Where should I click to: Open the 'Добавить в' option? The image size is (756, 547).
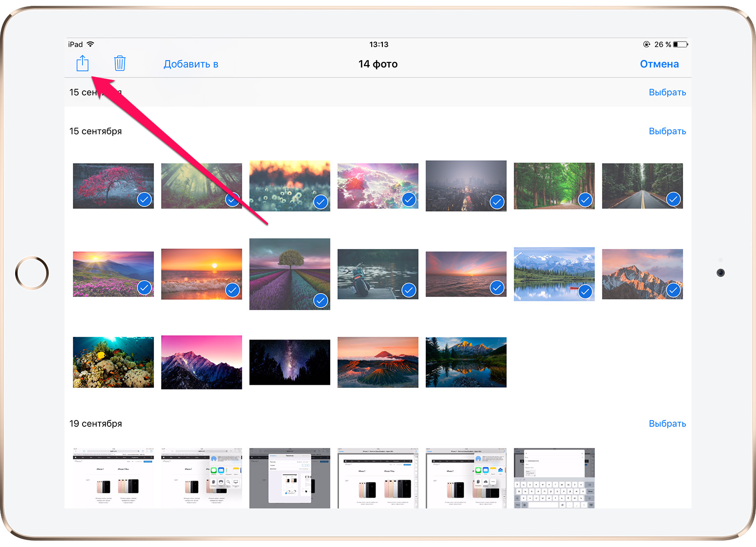pyautogui.click(x=191, y=64)
